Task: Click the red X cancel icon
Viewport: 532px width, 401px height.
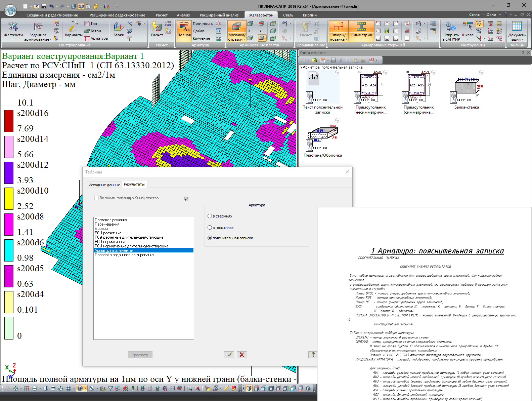Action: click(242, 355)
